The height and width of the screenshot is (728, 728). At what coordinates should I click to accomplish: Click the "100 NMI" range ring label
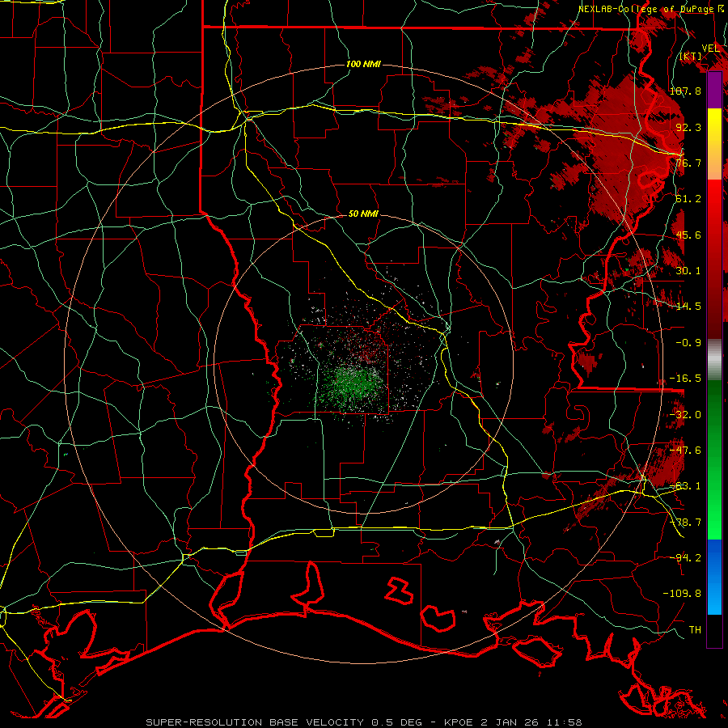point(363,64)
